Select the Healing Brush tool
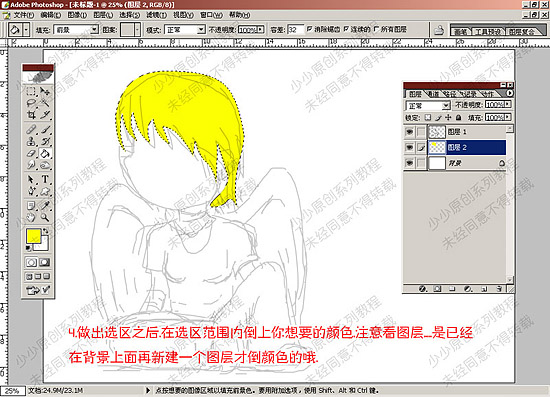This screenshot has width=550, height=397. click(32, 129)
